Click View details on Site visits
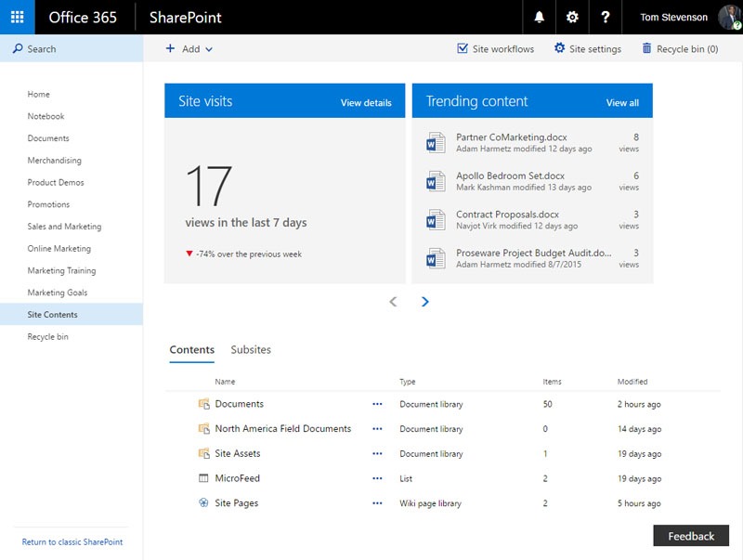This screenshot has height=560, width=743. coord(366,103)
